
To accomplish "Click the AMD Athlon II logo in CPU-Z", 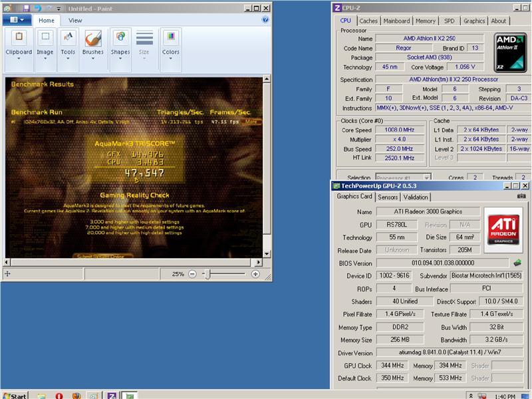I will pos(510,53).
